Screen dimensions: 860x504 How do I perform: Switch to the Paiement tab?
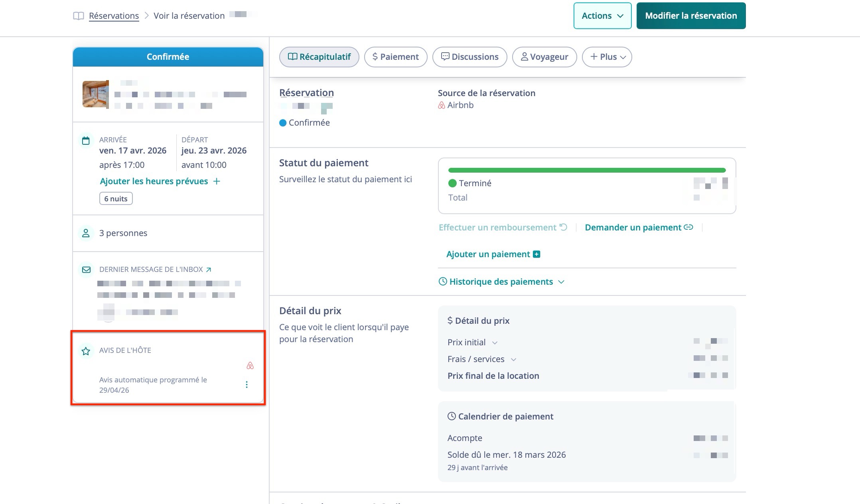(x=395, y=57)
